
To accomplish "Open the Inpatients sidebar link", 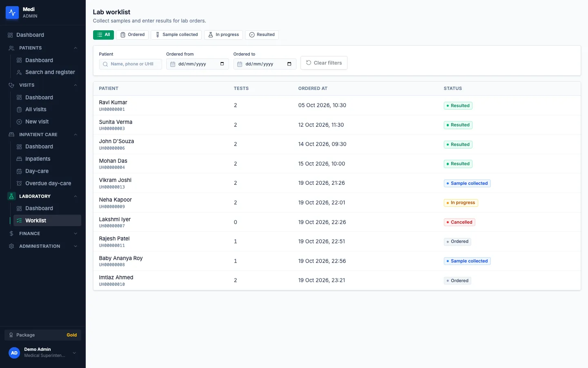I will (x=47, y=159).
